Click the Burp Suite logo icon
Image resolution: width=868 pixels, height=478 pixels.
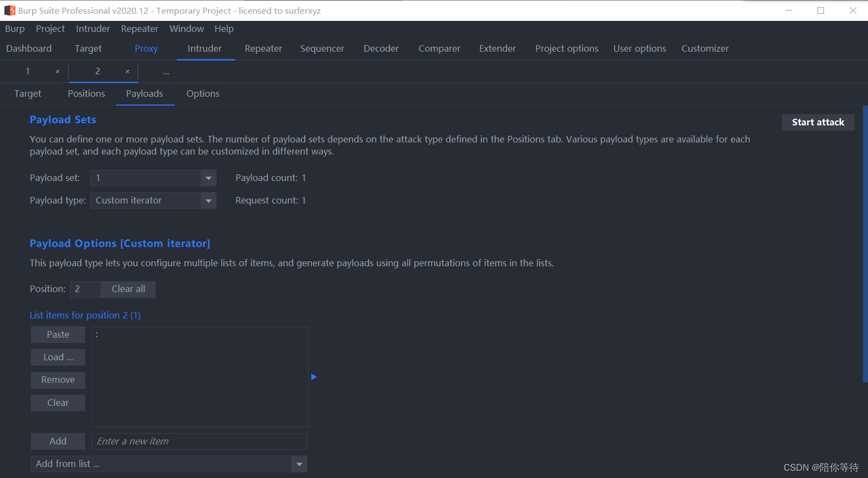pyautogui.click(x=10, y=10)
